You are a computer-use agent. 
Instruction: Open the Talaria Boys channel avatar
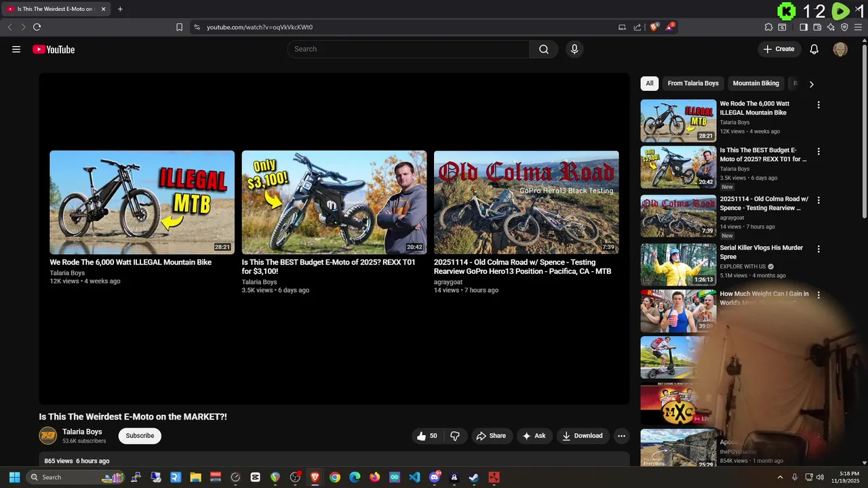[x=47, y=436]
